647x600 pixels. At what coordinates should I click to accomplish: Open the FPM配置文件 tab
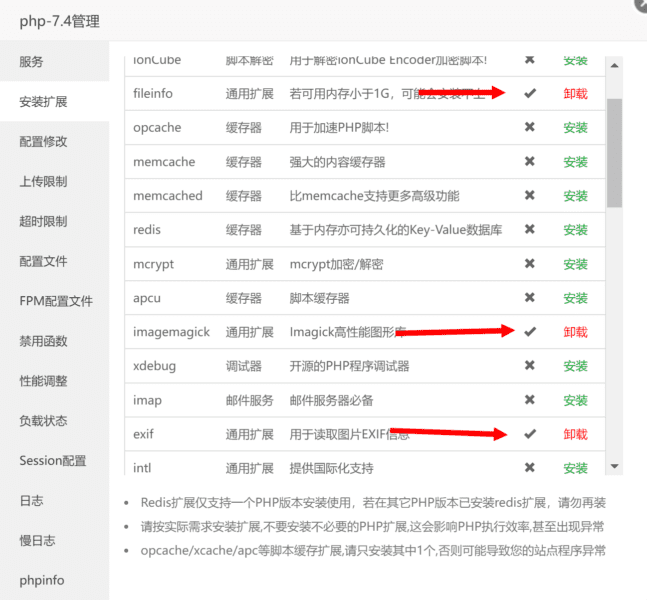pyautogui.click(x=56, y=301)
